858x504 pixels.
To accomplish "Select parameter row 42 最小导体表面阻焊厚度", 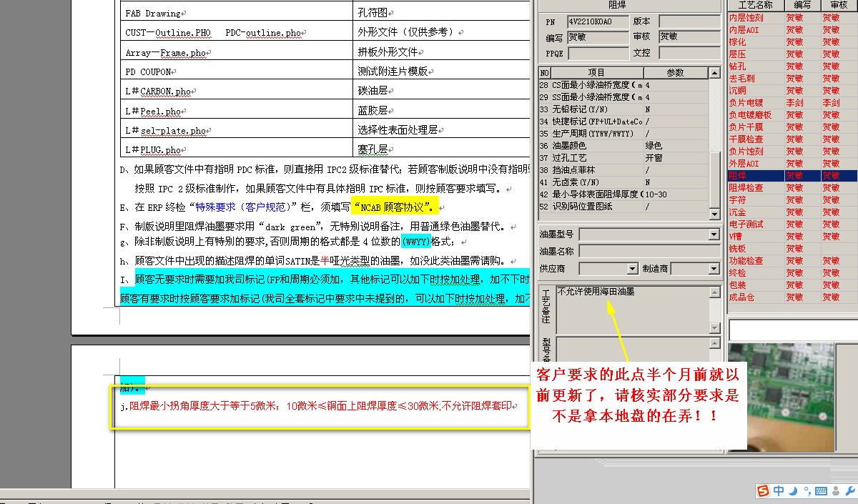I will click(623, 194).
